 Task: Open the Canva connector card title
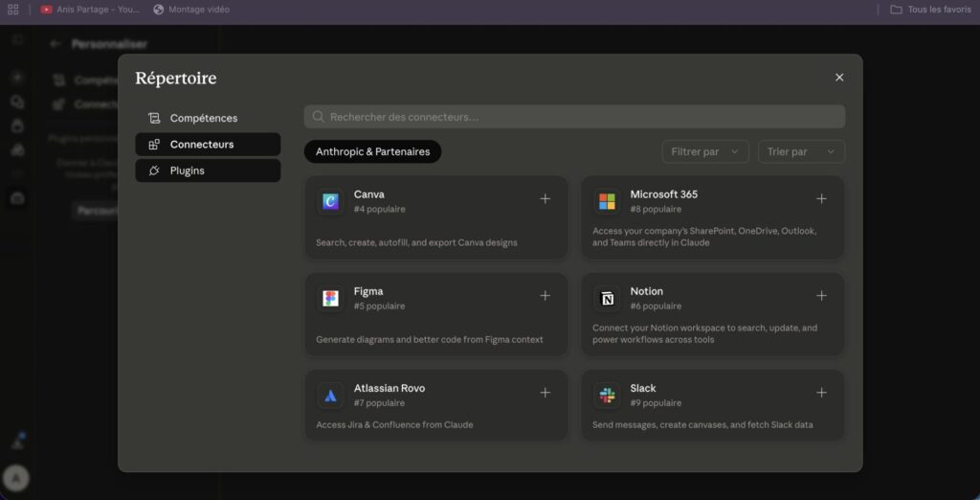coord(368,194)
